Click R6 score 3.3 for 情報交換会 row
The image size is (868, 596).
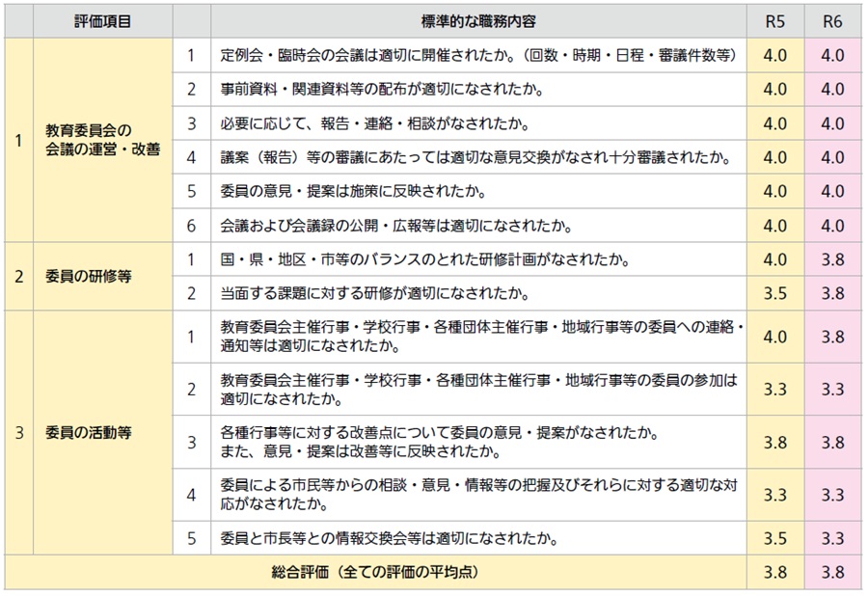(x=833, y=537)
